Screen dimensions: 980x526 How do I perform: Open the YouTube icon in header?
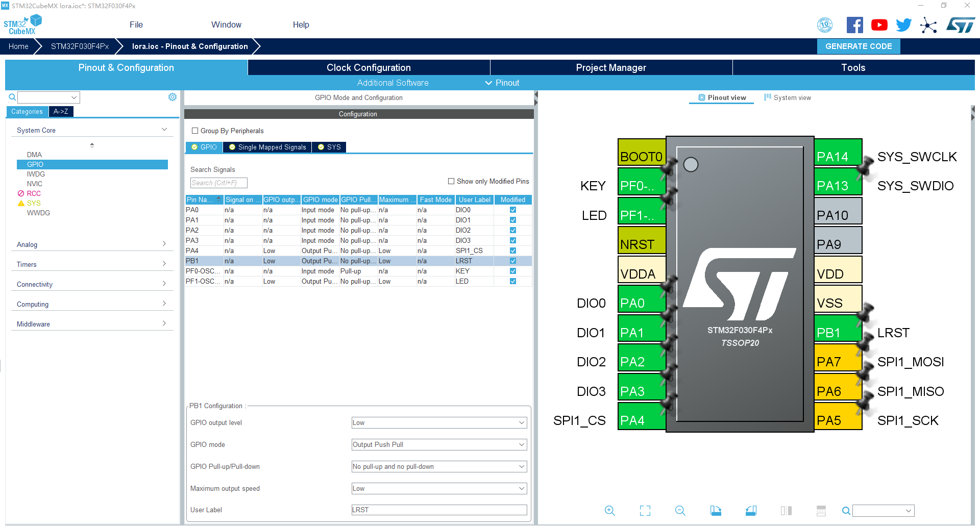click(879, 25)
